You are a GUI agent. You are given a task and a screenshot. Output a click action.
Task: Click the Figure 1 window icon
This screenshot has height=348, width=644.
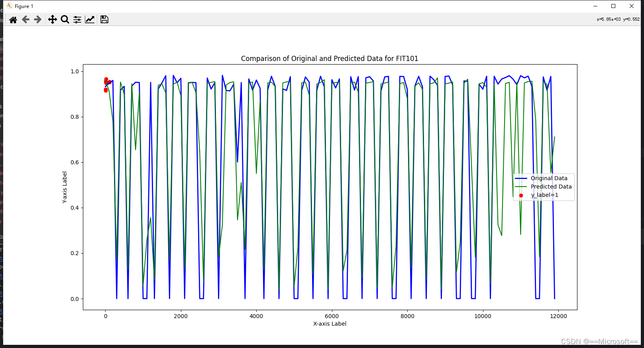pyautogui.click(x=9, y=6)
